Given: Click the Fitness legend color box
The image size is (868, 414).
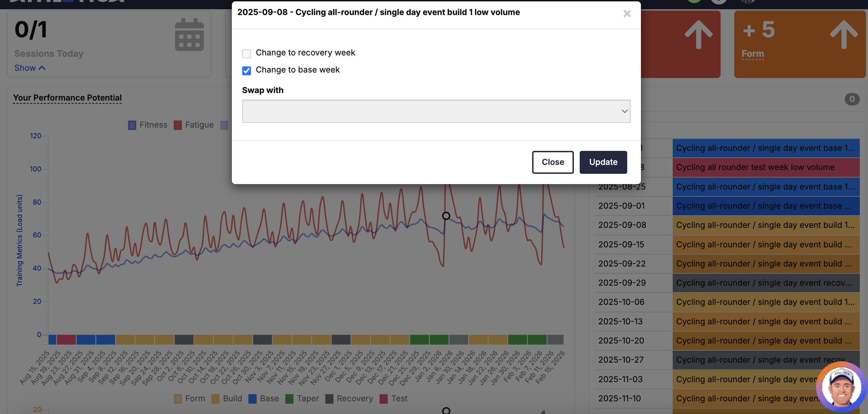Looking at the screenshot, I should click(x=132, y=125).
